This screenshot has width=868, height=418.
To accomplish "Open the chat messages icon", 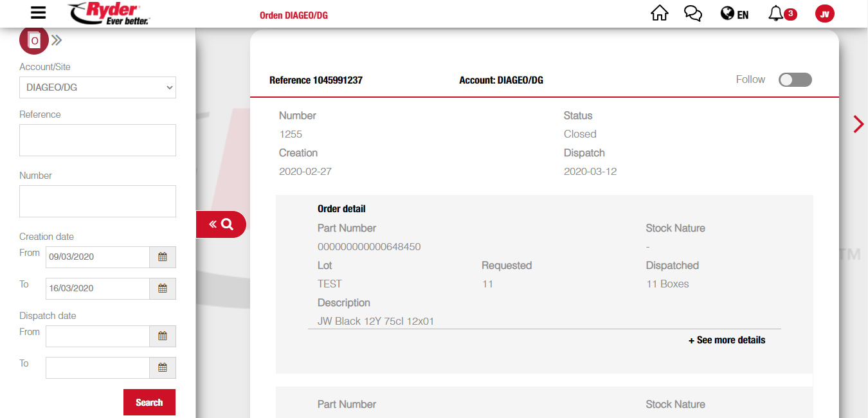I will tap(692, 14).
